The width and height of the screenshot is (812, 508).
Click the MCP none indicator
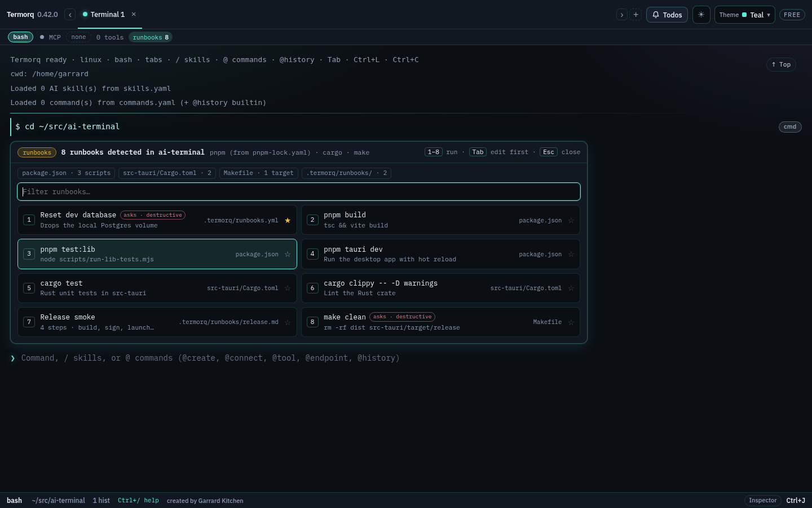(78, 37)
